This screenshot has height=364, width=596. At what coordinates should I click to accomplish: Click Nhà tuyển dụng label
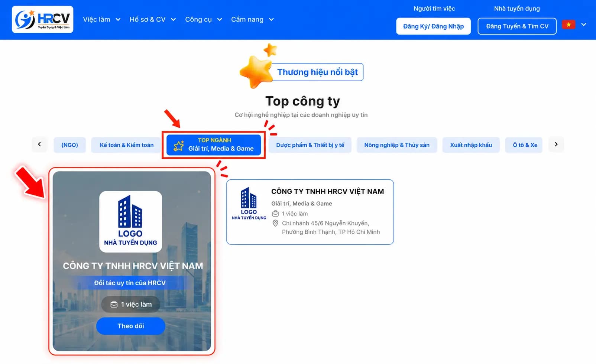point(517,9)
